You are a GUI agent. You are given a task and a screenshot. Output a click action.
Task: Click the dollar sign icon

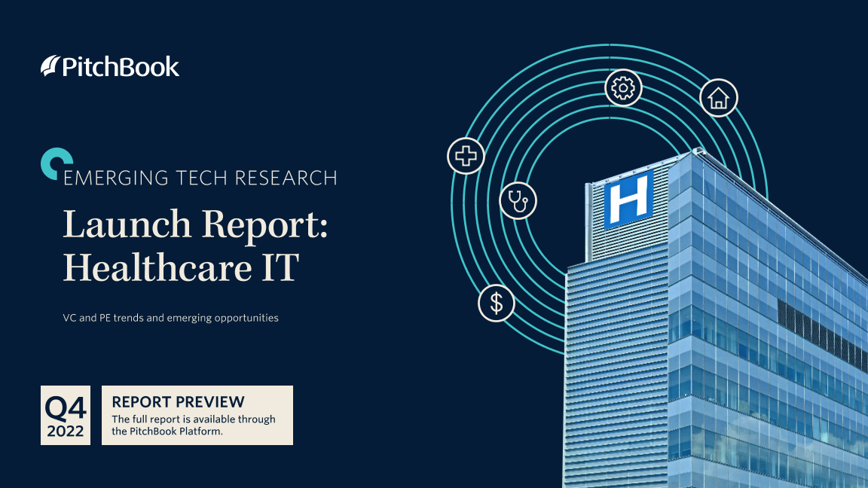[x=497, y=303]
